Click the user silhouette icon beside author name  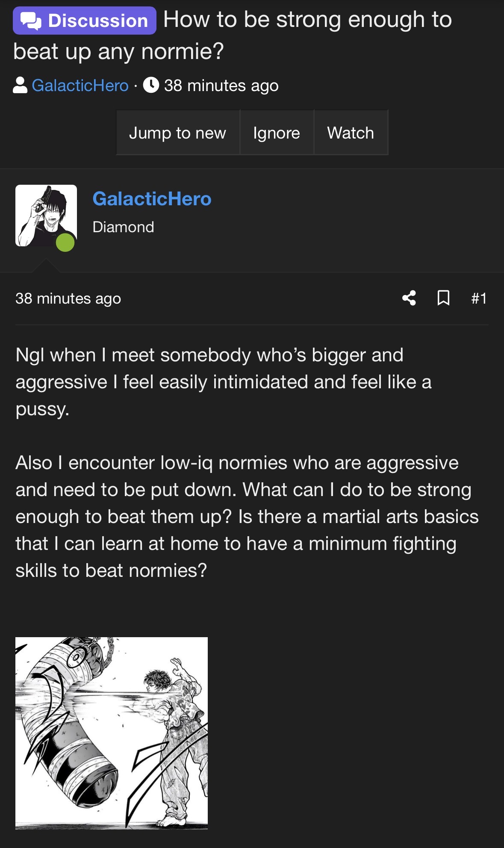20,85
